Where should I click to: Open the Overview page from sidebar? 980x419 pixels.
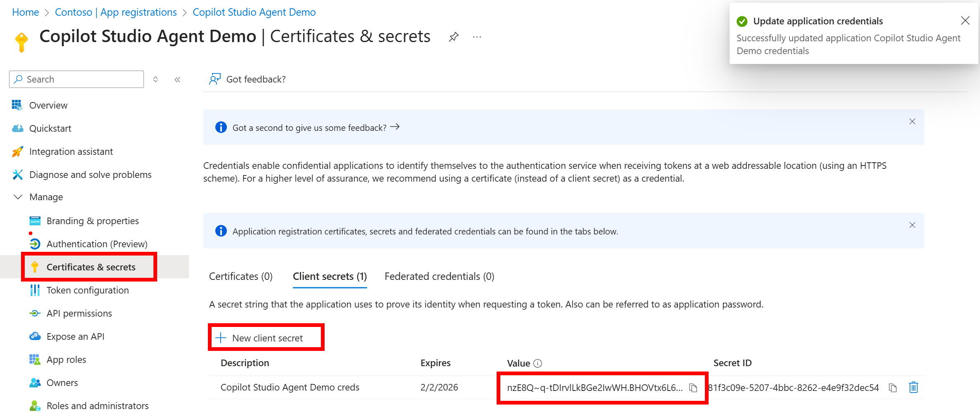coord(48,105)
